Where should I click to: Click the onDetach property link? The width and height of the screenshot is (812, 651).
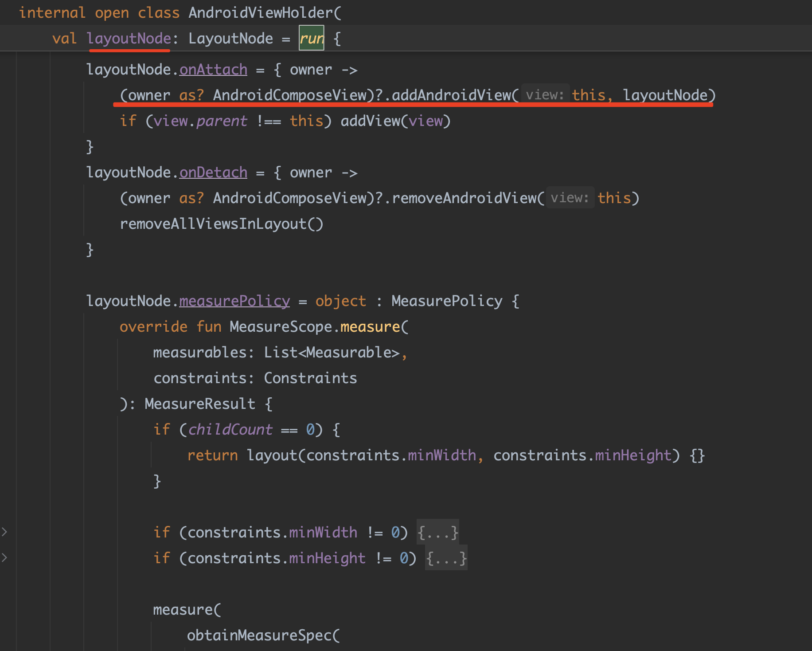[x=213, y=173]
